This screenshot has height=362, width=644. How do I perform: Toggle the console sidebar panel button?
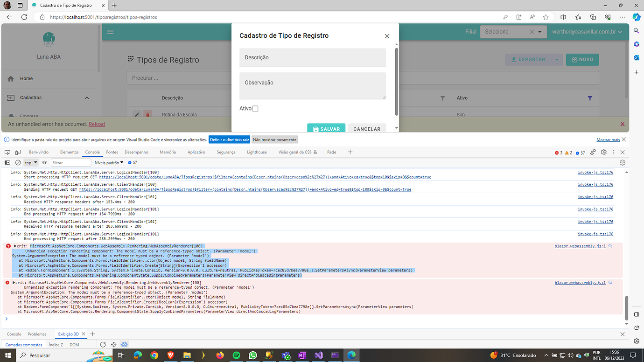pos(7,163)
